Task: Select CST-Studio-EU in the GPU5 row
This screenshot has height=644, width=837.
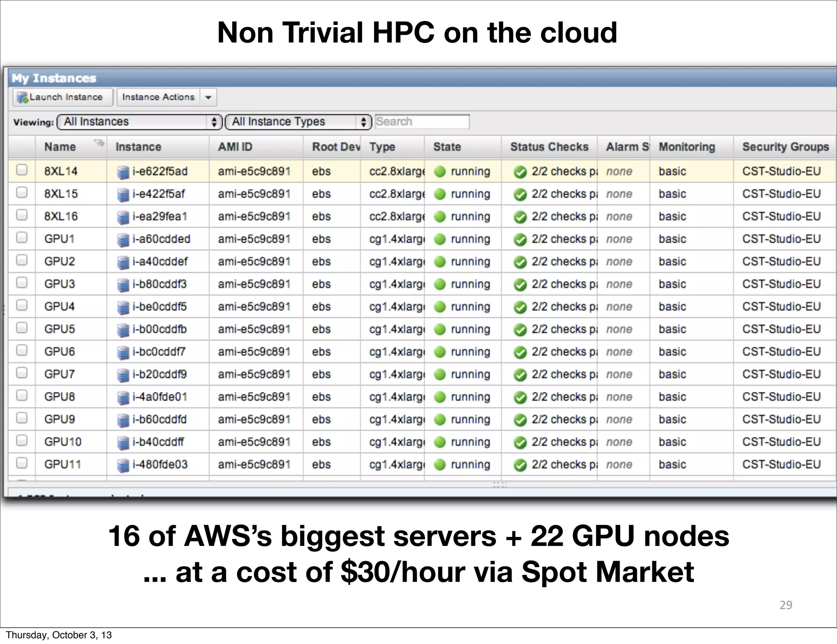Action: click(x=781, y=329)
